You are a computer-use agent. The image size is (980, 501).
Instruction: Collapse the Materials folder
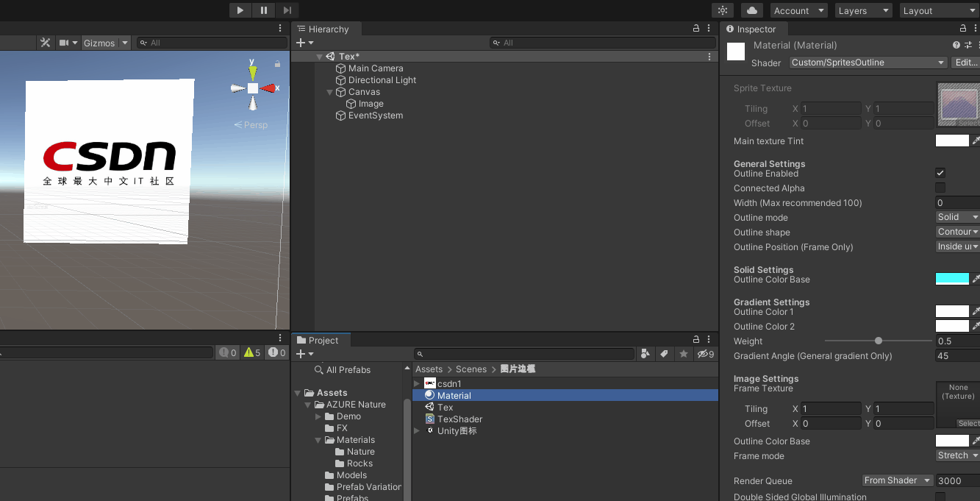(318, 440)
